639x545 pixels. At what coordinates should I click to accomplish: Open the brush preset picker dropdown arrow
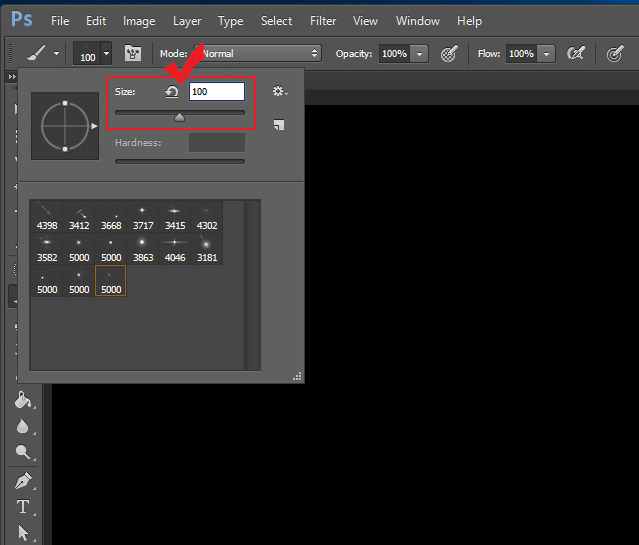coord(106,53)
